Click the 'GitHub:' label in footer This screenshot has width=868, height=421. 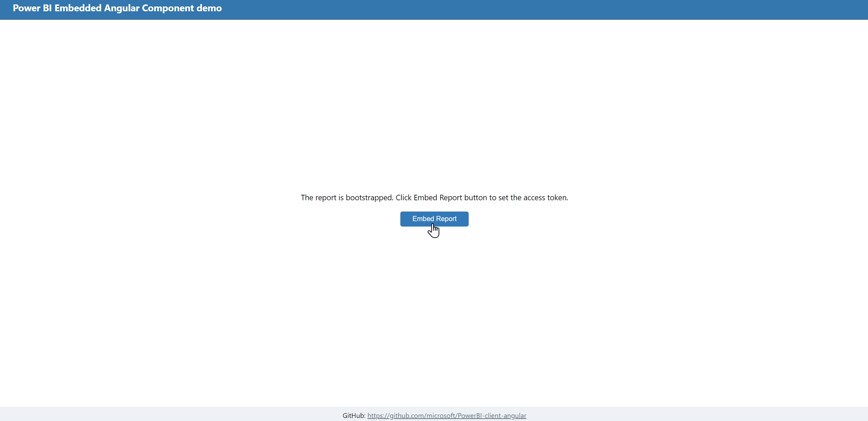tap(354, 416)
